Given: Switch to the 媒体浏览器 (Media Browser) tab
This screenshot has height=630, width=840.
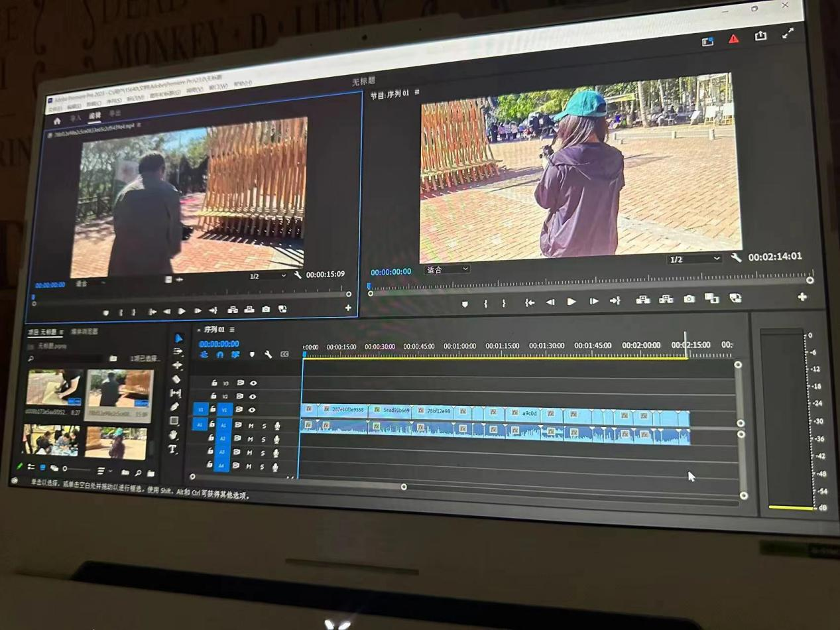Looking at the screenshot, I should pos(84,331).
